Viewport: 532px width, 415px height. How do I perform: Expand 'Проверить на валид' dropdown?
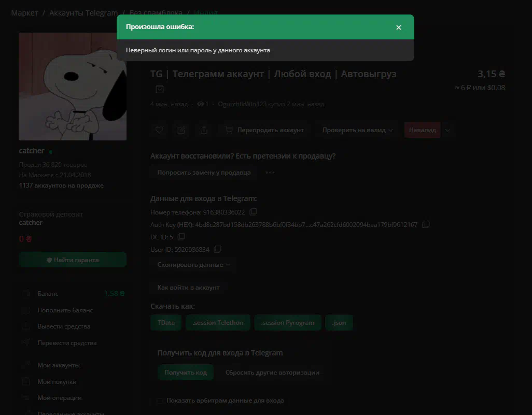pos(357,130)
